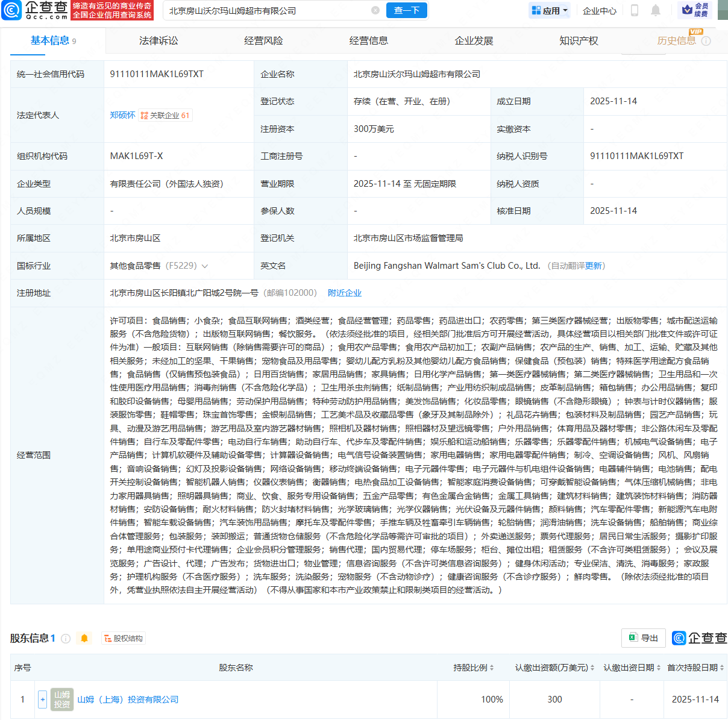728x720 pixels.
Task: Open the VIP 历史信息 tab
Action: (x=676, y=40)
